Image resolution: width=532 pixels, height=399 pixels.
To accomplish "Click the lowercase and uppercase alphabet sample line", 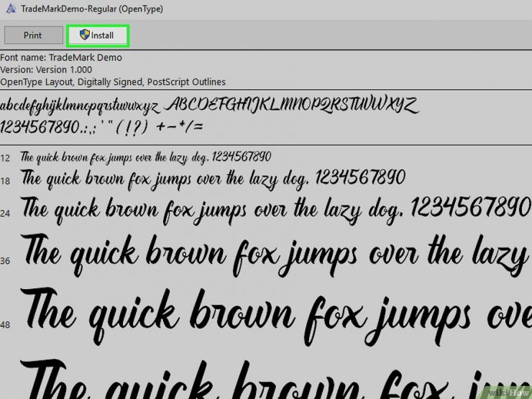I will [x=210, y=106].
